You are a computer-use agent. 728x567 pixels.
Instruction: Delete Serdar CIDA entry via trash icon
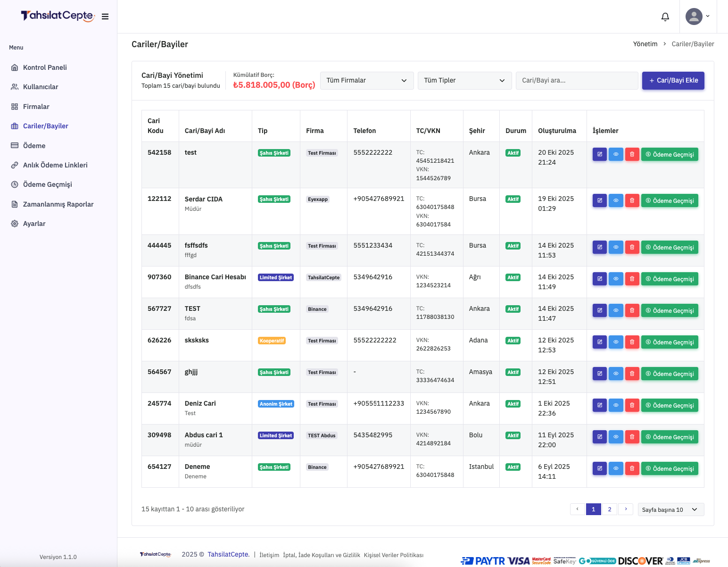coord(632,200)
